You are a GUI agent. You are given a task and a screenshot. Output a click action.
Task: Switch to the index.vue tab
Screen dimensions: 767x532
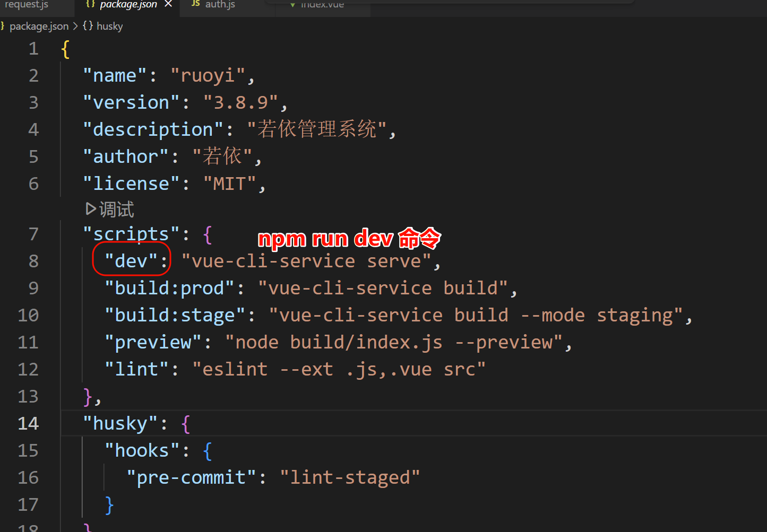pos(322,4)
